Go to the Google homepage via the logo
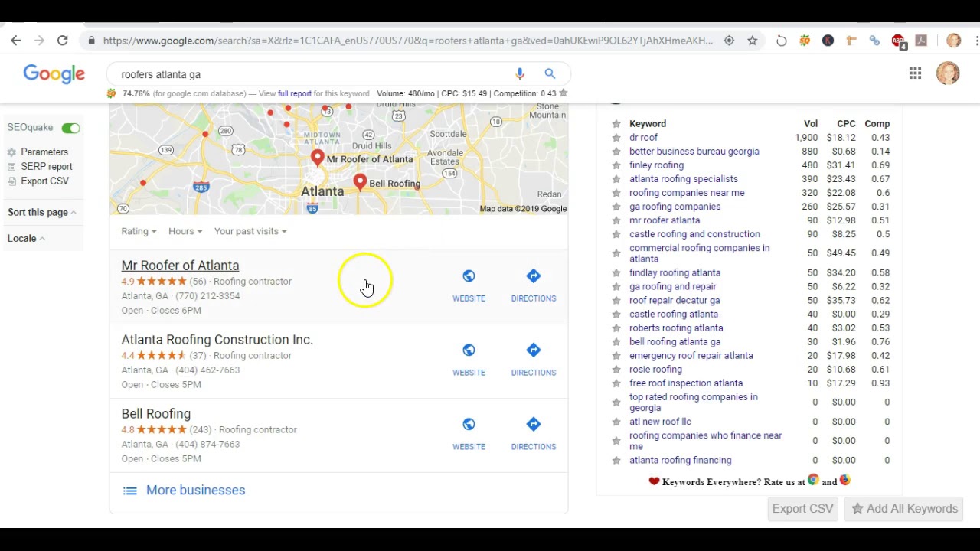Image resolution: width=980 pixels, height=551 pixels. tap(54, 73)
